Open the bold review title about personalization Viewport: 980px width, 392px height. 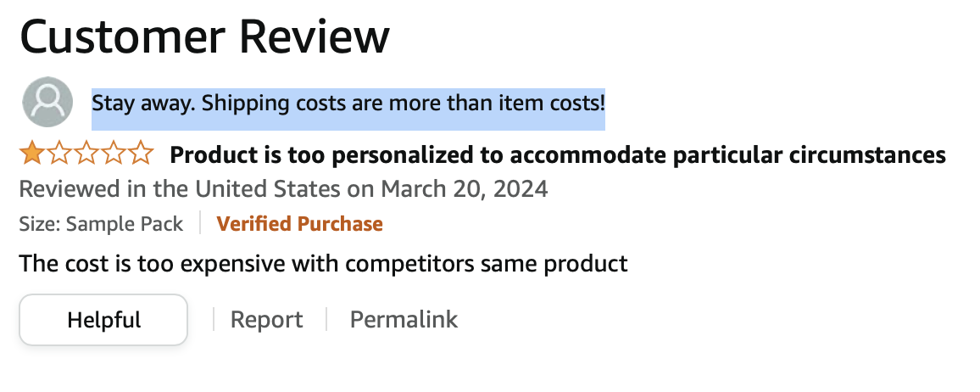tap(558, 154)
